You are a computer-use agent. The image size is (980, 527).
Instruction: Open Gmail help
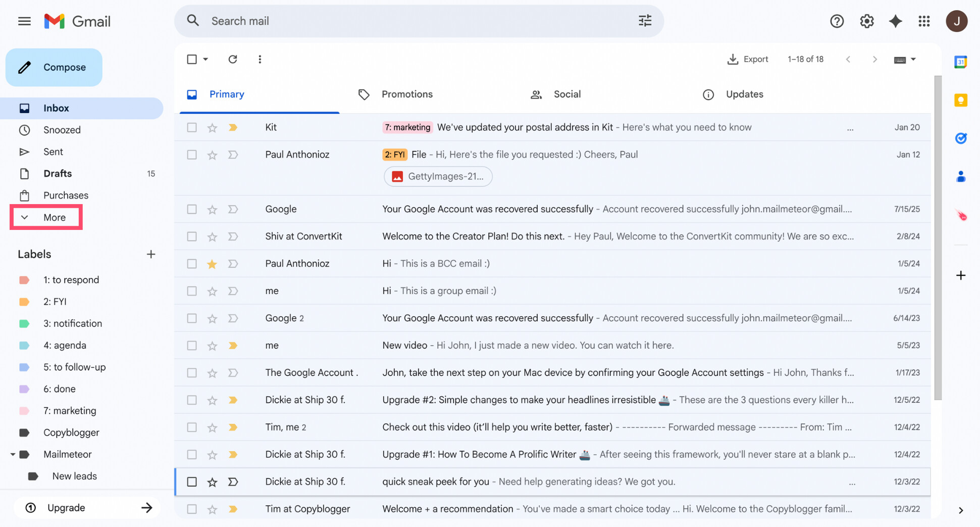pos(837,21)
